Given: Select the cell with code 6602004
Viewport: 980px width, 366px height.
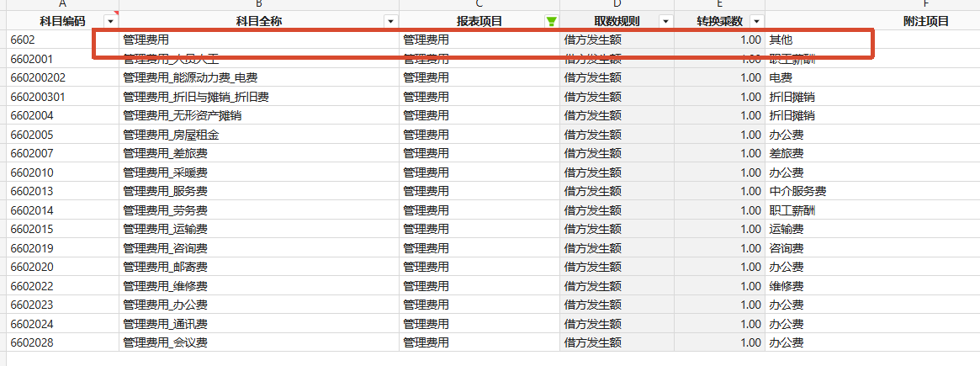Looking at the screenshot, I should point(62,116).
